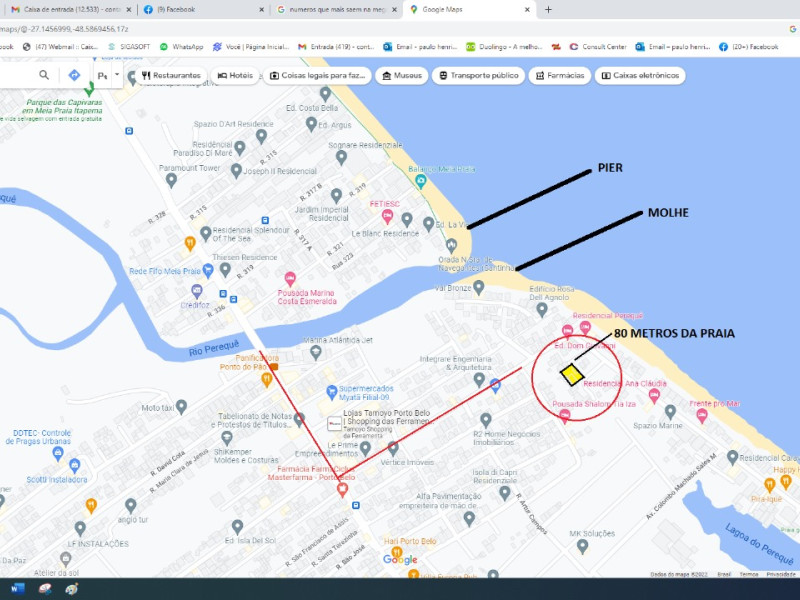This screenshot has width=800, height=600.
Task: Open a new browser tab
Action: point(548,10)
